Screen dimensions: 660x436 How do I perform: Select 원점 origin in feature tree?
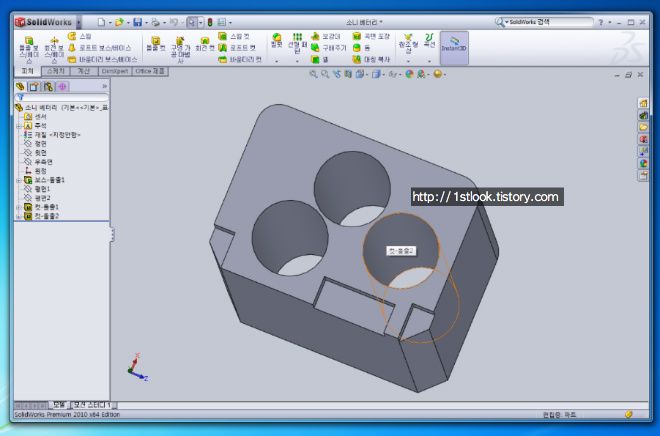(35, 171)
